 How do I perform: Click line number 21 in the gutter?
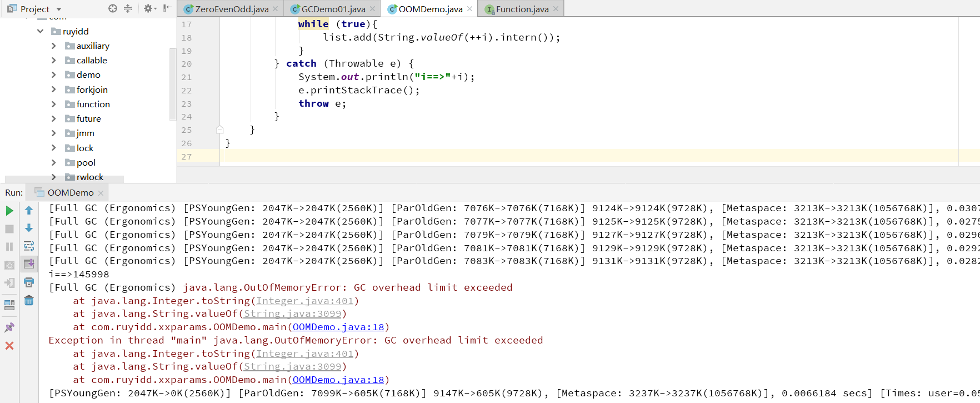[187, 77]
